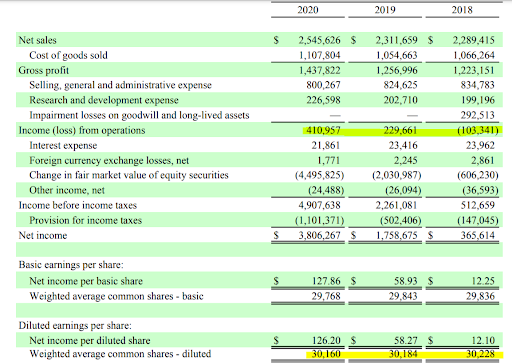Select cost of goods value 1,107,804
512x364 pixels.
coord(320,55)
